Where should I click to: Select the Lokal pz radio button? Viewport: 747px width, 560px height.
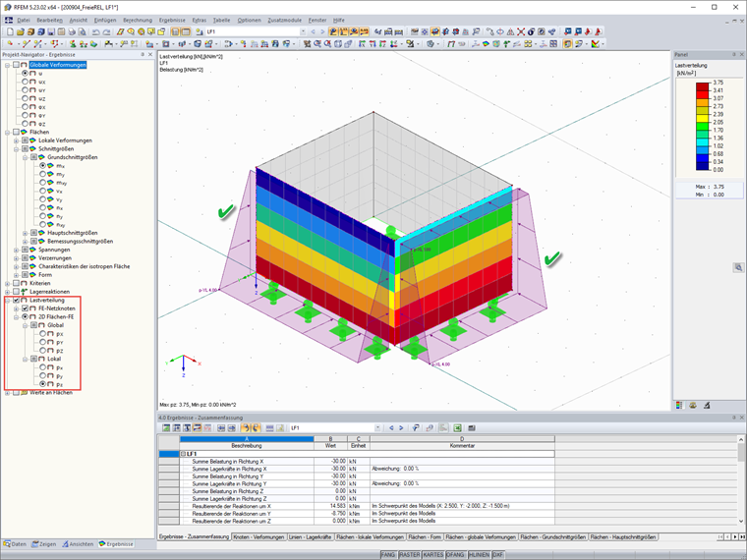click(x=42, y=384)
